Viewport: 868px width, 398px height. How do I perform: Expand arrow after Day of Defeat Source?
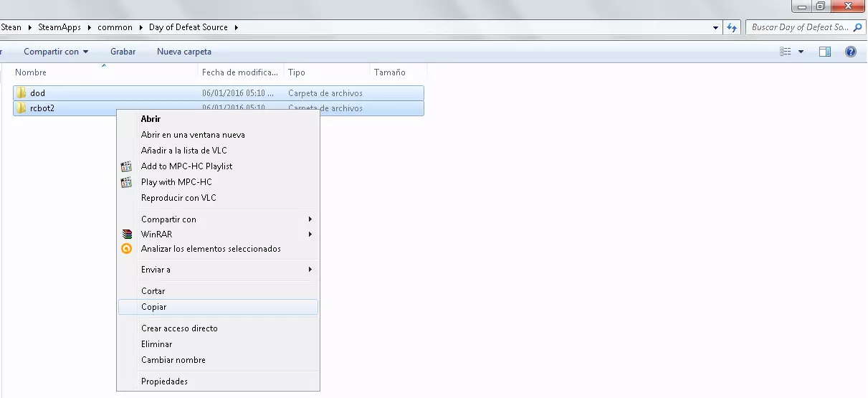(x=236, y=27)
